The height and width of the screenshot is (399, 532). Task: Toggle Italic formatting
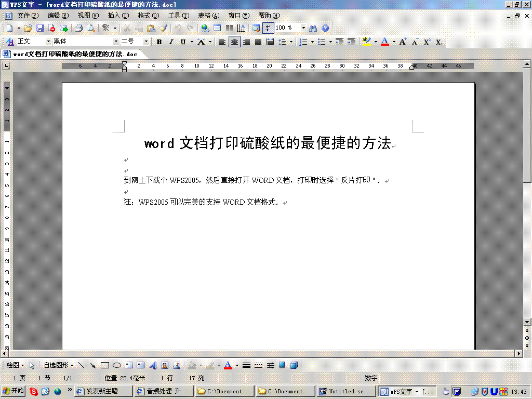(171, 42)
